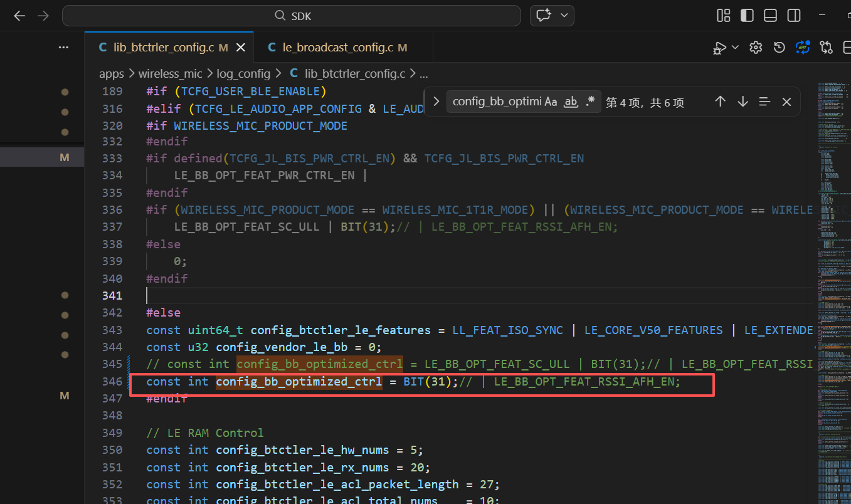Click the diff compare icon

click(x=802, y=47)
